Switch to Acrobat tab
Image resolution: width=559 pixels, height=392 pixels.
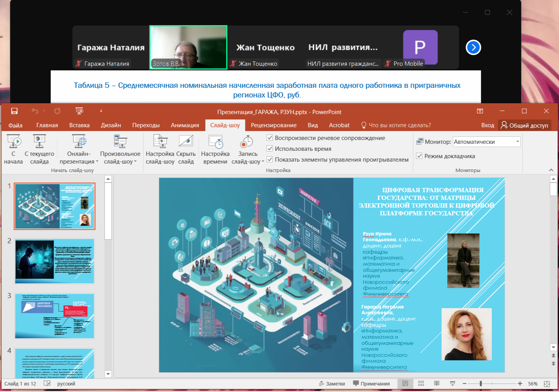[339, 125]
